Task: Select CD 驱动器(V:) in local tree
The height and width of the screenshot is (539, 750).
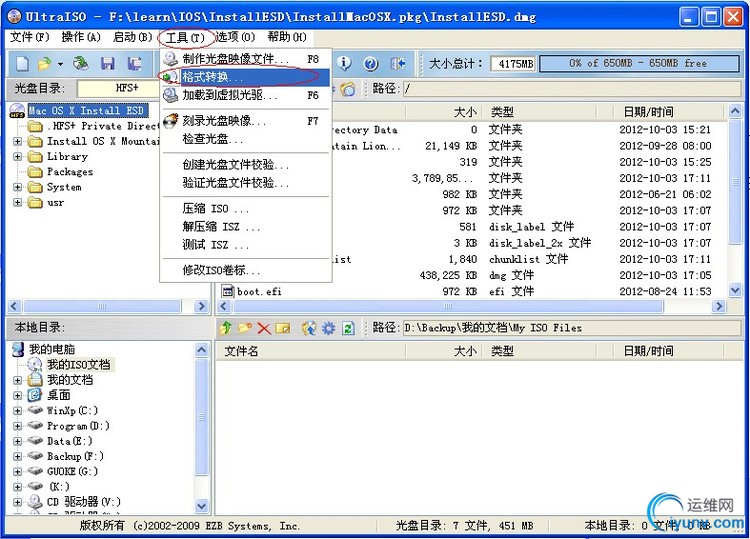Action: [x=84, y=502]
